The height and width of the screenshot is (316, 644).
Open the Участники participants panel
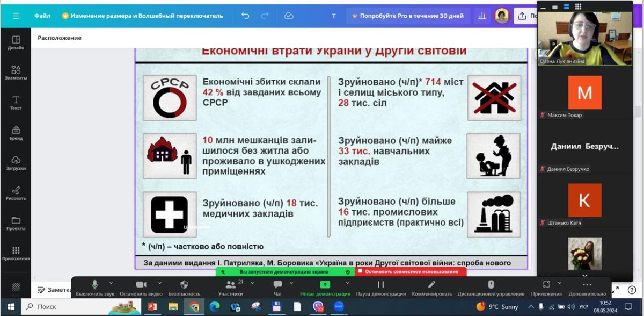click(x=231, y=288)
